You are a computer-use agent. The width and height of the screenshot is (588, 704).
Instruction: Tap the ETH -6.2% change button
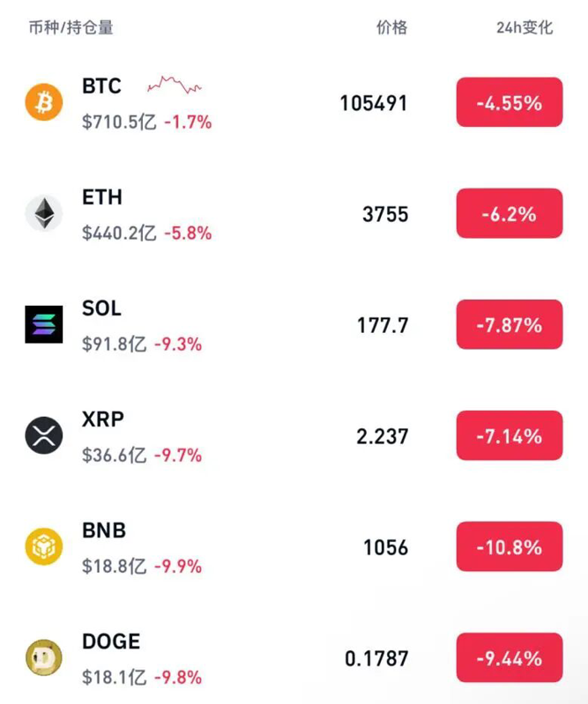click(509, 214)
